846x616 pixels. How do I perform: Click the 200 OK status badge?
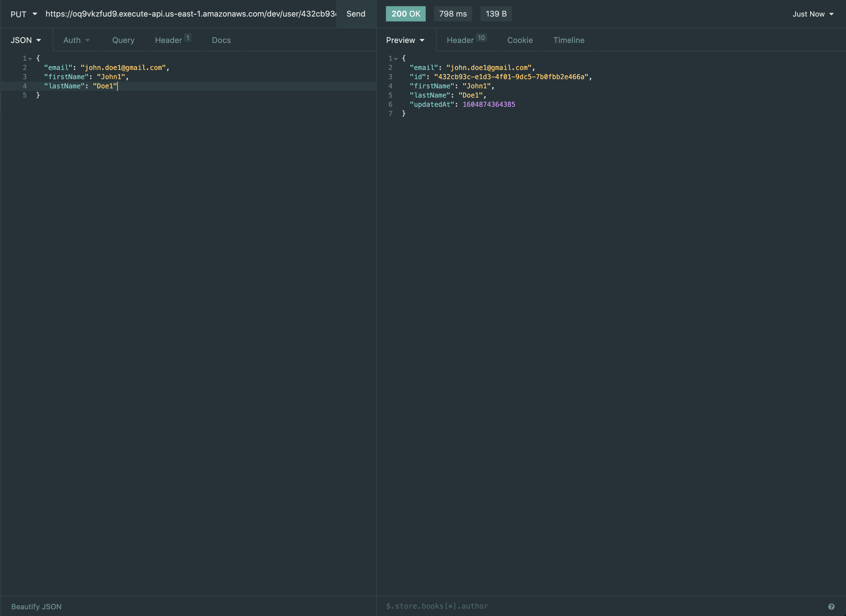(x=406, y=14)
